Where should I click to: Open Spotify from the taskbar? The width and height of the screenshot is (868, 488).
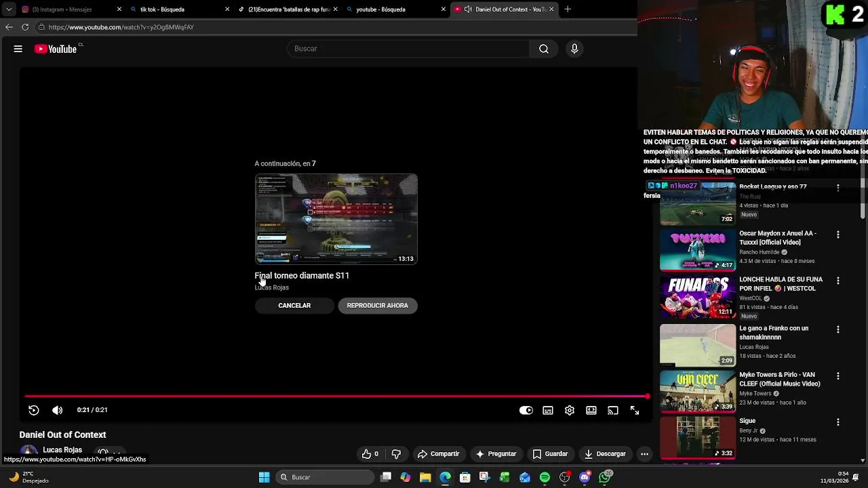(545, 478)
